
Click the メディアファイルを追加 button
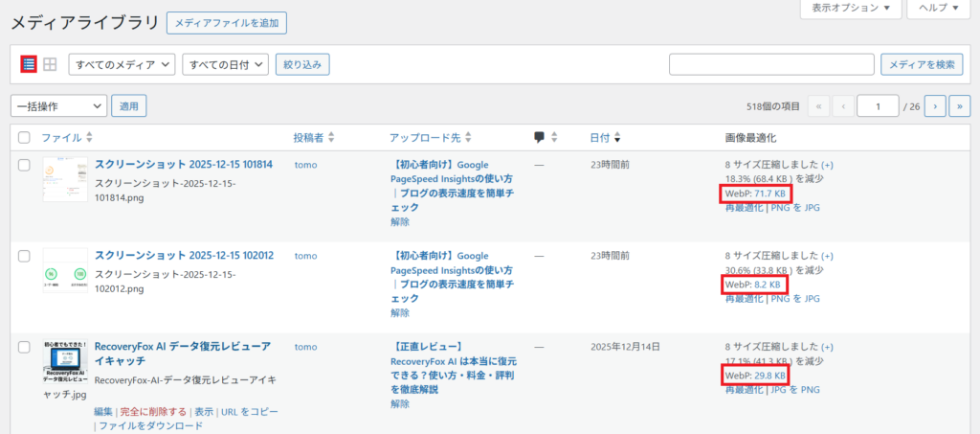226,23
